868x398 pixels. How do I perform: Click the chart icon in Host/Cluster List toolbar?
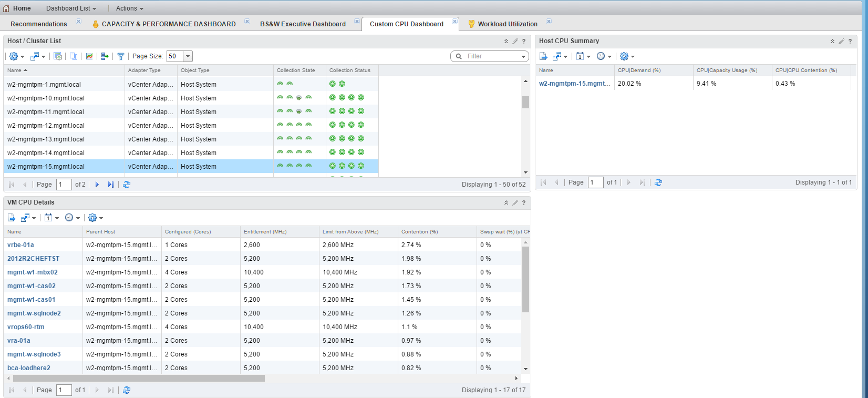pos(89,56)
